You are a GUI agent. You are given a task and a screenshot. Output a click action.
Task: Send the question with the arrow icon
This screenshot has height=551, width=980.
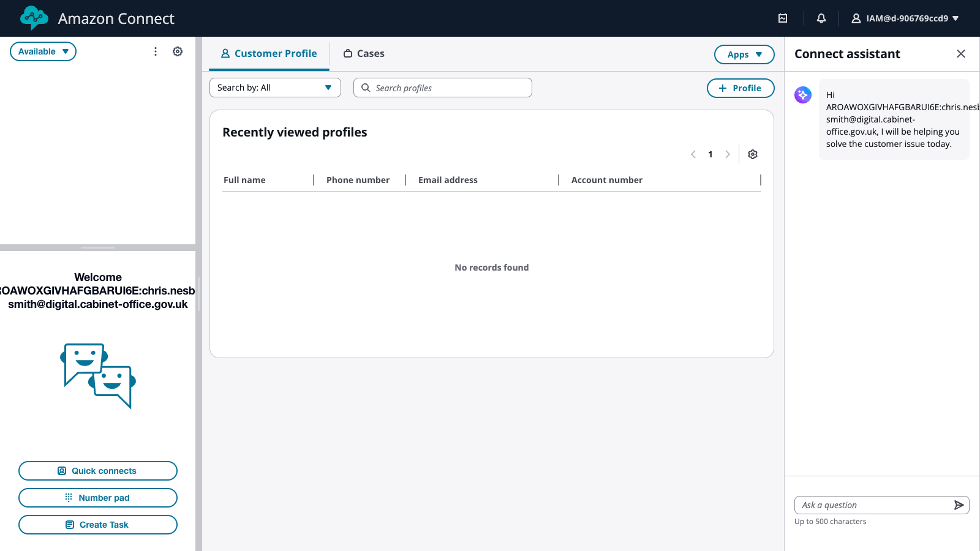point(959,505)
